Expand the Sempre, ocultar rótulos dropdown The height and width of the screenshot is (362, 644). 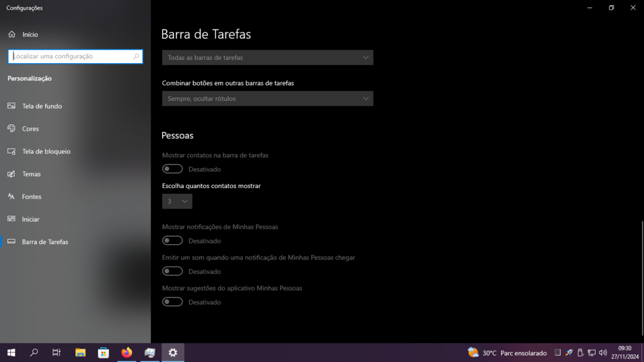(x=267, y=99)
